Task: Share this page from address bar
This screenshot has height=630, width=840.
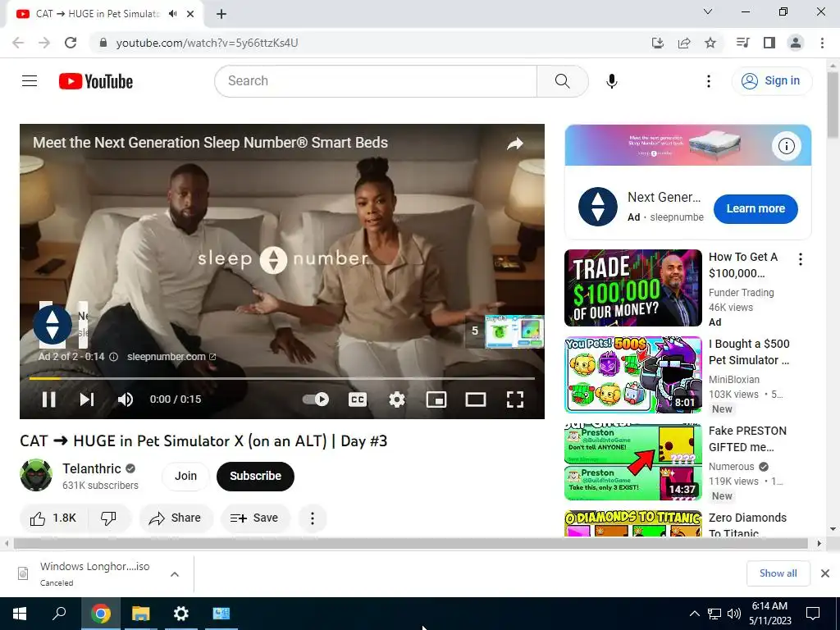Action: (684, 43)
